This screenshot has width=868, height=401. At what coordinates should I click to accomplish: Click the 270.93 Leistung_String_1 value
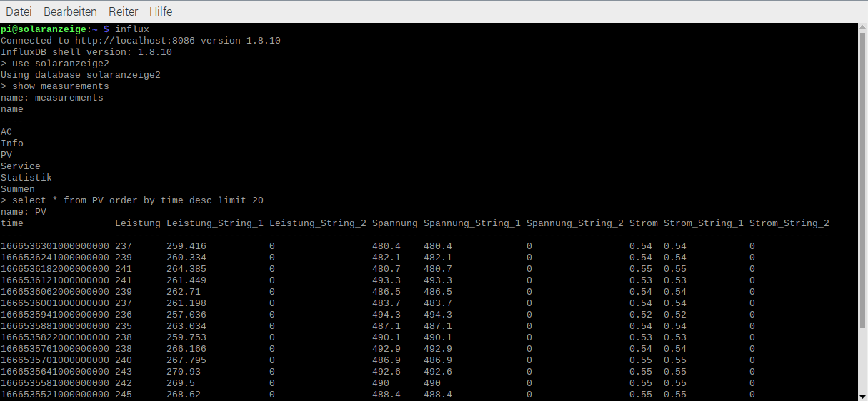(x=184, y=372)
